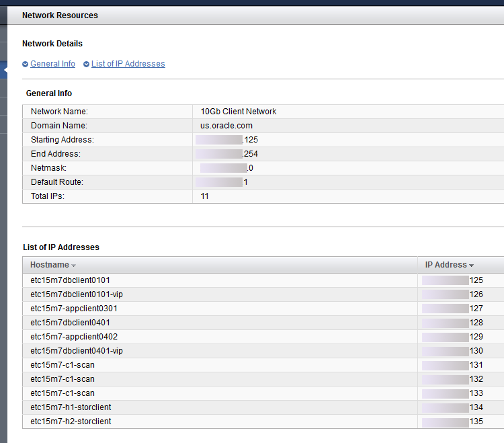The image size is (504, 443).
Task: Click the IP address ending in 126
Action: coord(452,294)
